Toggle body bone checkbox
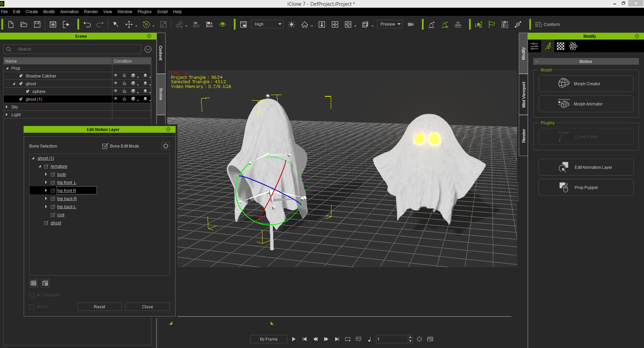This screenshot has width=644, height=348. click(x=53, y=175)
